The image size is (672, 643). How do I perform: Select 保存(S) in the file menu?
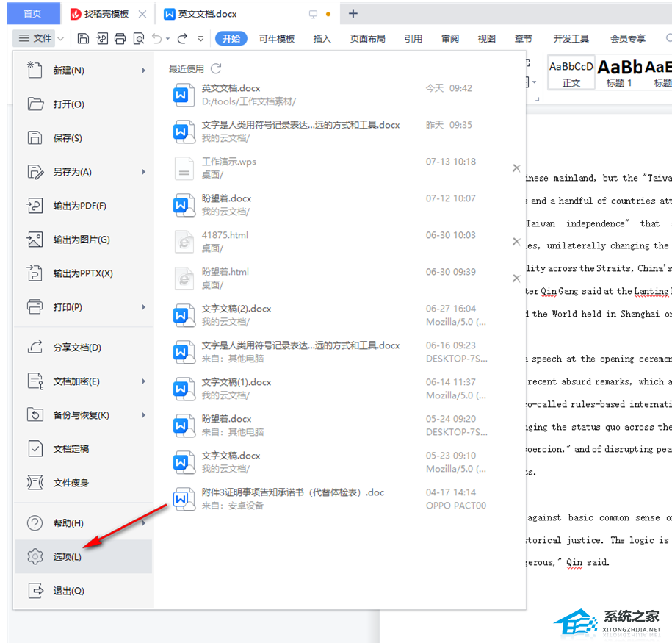pyautogui.click(x=84, y=138)
